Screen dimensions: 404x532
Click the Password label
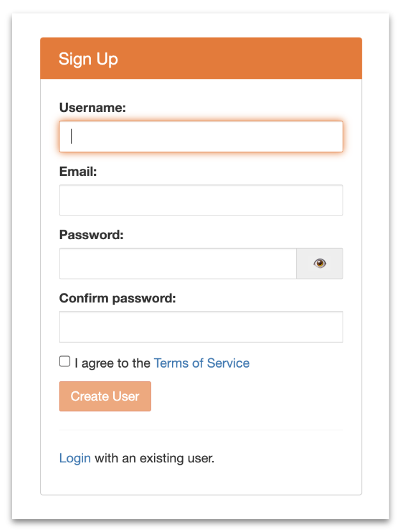tap(91, 235)
